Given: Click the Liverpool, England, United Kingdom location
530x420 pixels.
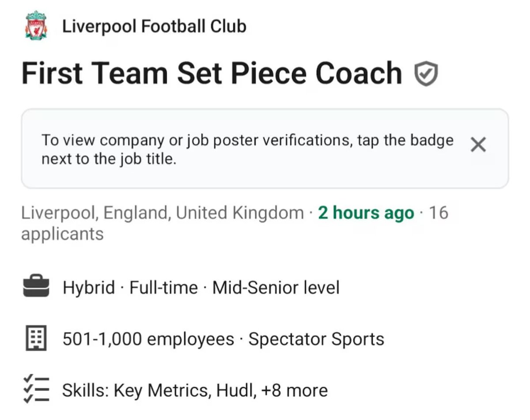Looking at the screenshot, I should point(162,213).
